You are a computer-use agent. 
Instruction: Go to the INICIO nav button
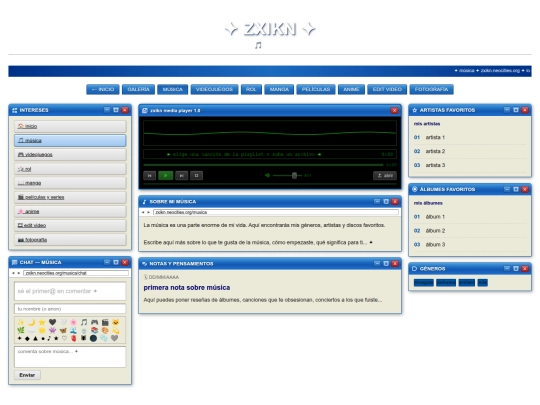point(103,90)
